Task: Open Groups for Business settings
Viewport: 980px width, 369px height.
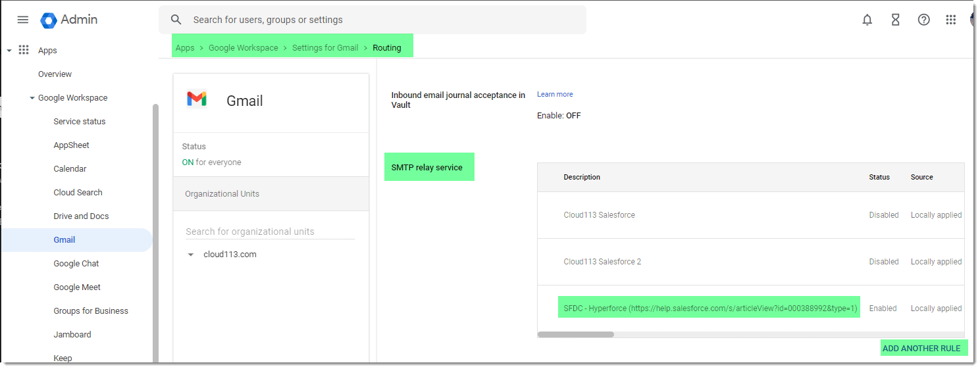Action: [x=91, y=311]
